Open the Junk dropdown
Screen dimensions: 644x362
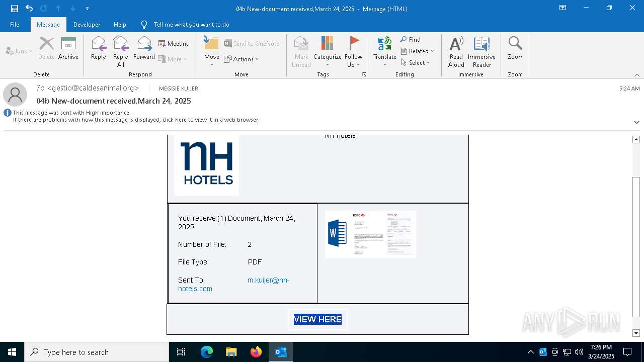[19, 51]
